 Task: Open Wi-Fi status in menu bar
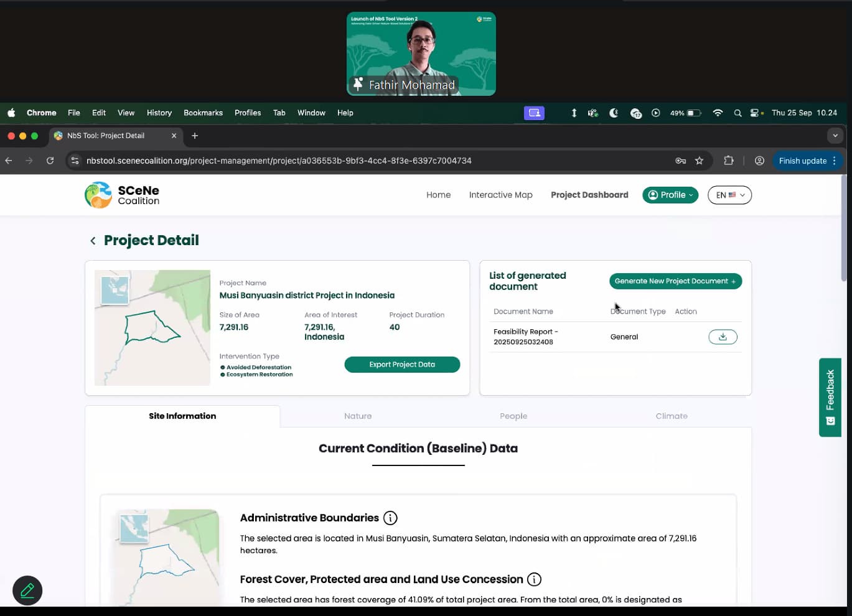[x=718, y=113]
